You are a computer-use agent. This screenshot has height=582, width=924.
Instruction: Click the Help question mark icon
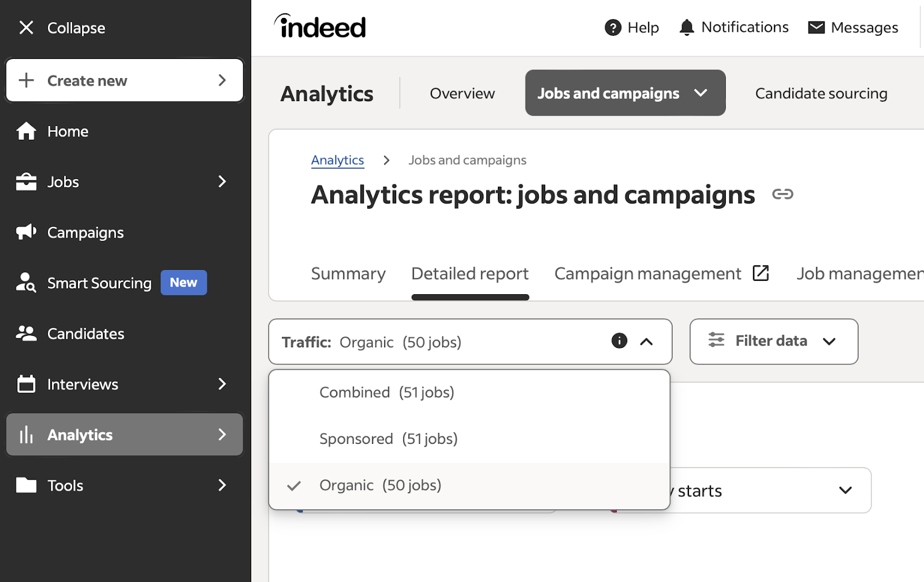[613, 27]
